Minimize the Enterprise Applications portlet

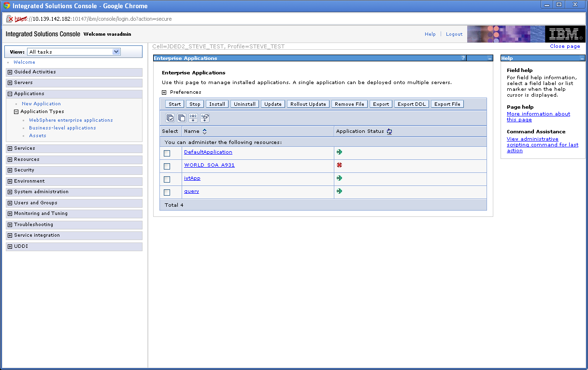[x=490, y=58]
